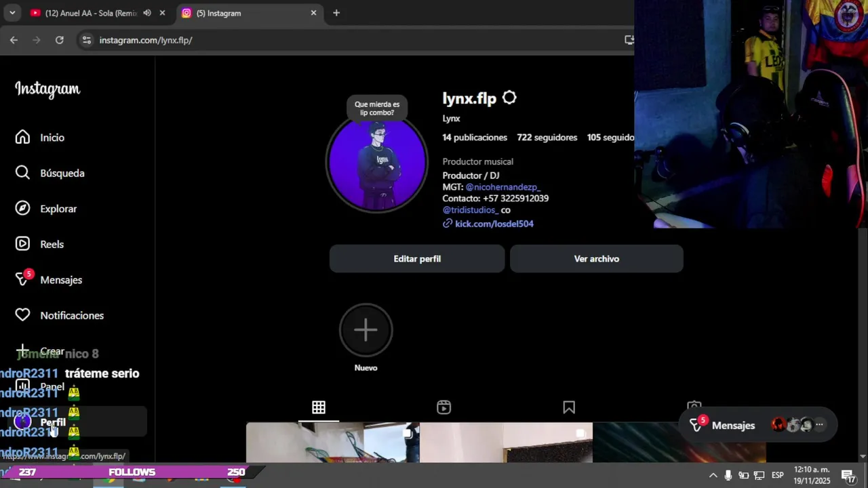Open second post thumbnail in grid
This screenshot has width=868, height=488.
(x=506, y=443)
